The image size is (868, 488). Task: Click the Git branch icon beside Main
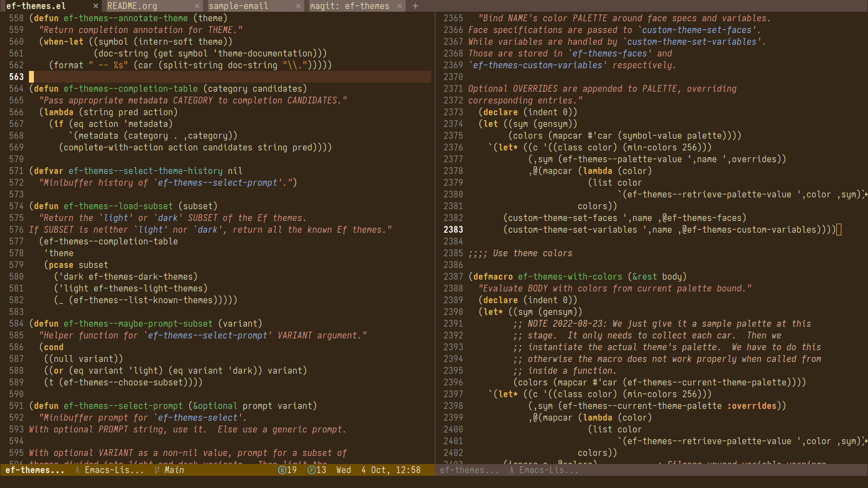click(x=157, y=470)
